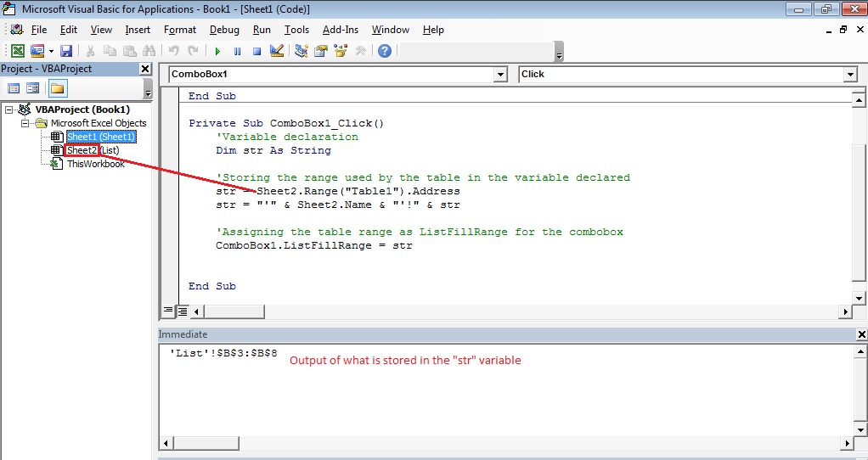868x460 pixels.
Task: Click the View Code icon in Project panel
Action: pyautogui.click(x=14, y=88)
